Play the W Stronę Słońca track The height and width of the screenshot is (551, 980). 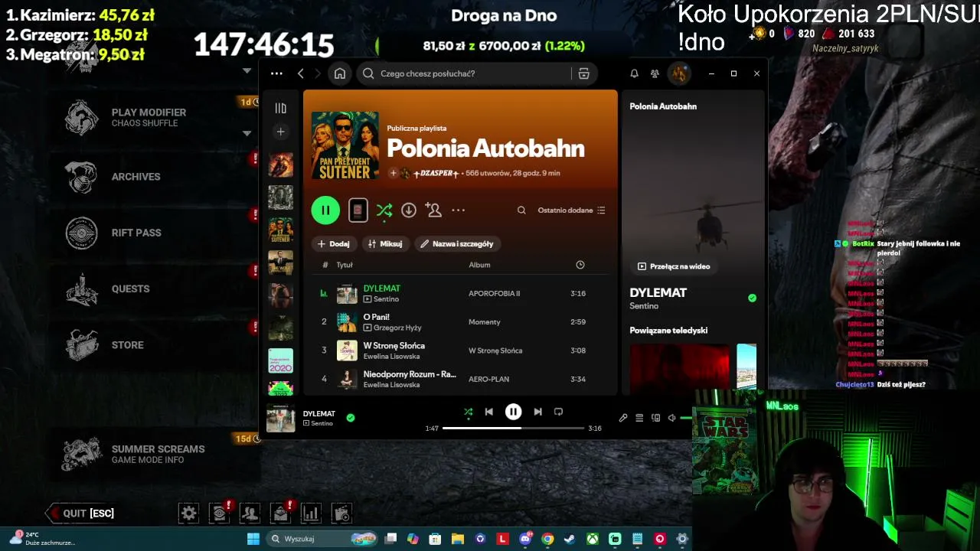(x=459, y=350)
